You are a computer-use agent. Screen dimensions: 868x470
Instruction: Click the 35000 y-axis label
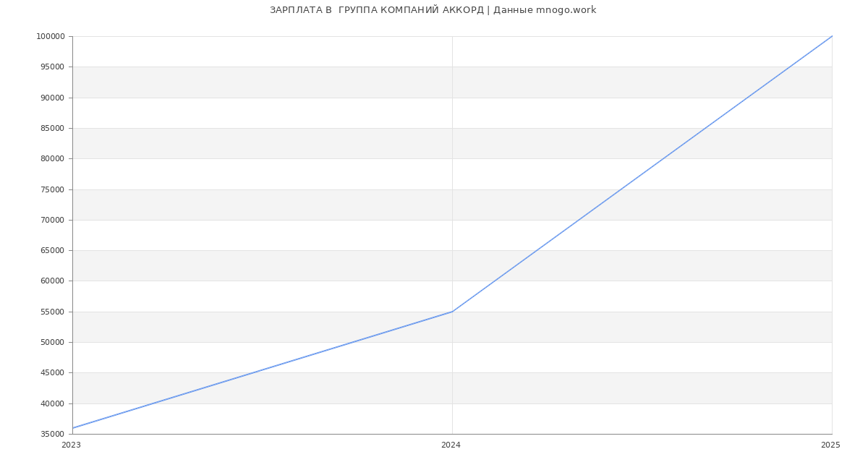point(52,435)
